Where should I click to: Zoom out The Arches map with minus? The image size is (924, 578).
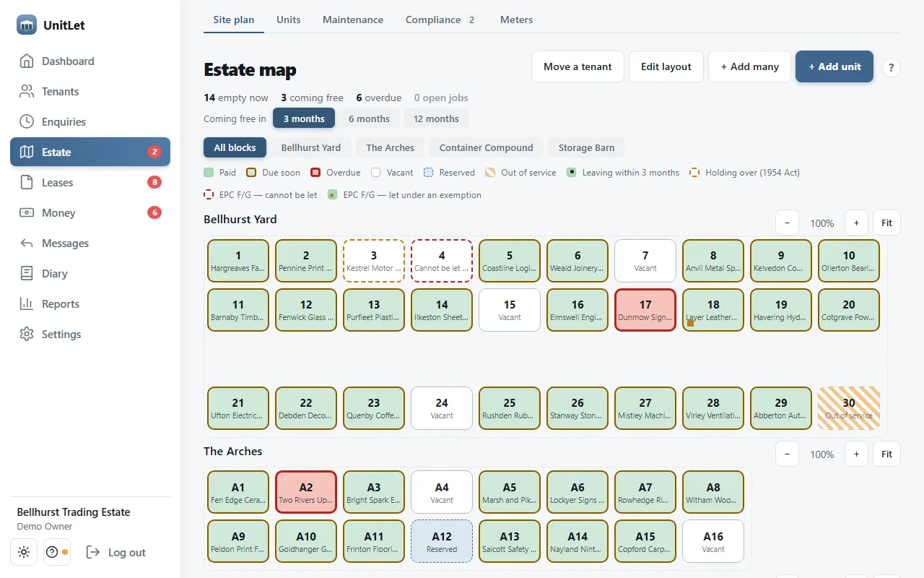[x=787, y=454]
